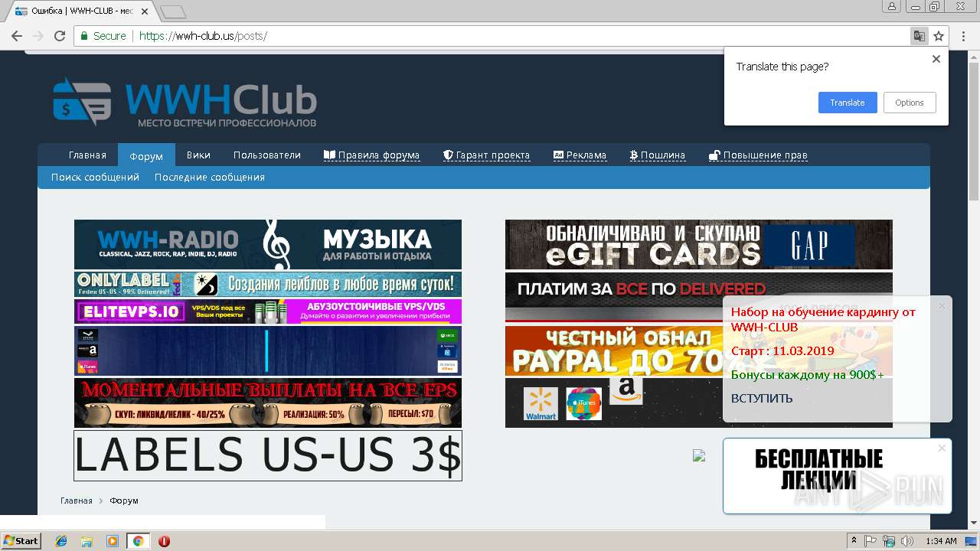Close the carding training notification popup

pos(942,306)
